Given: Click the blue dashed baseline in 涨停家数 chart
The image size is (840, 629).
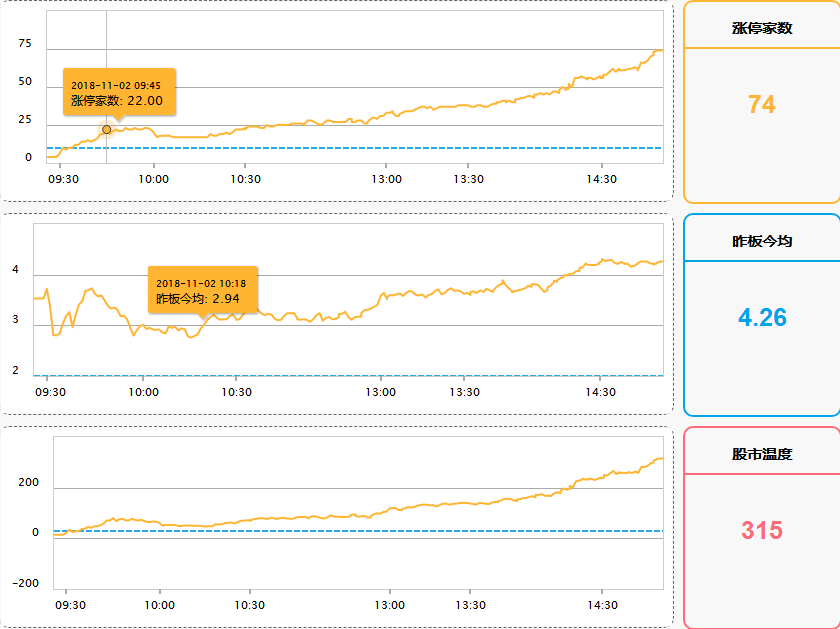Looking at the screenshot, I should tap(355, 148).
